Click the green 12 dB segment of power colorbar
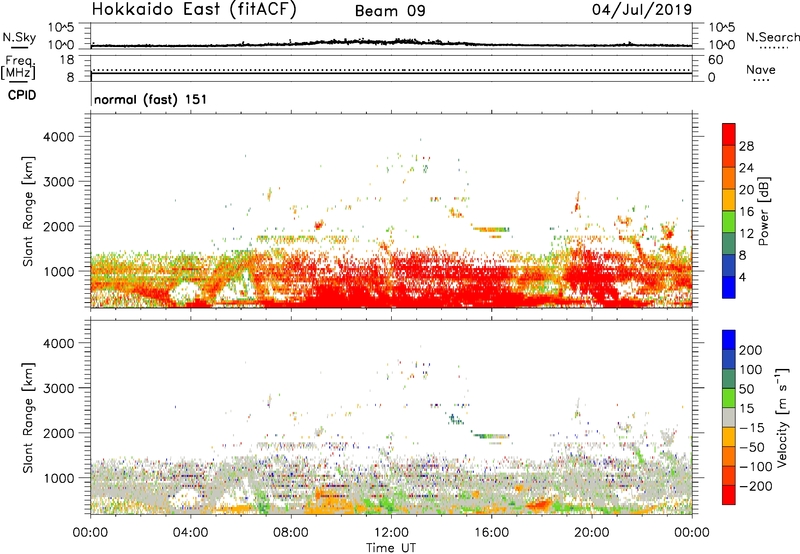Screen dimensions: 800x554 [729, 222]
